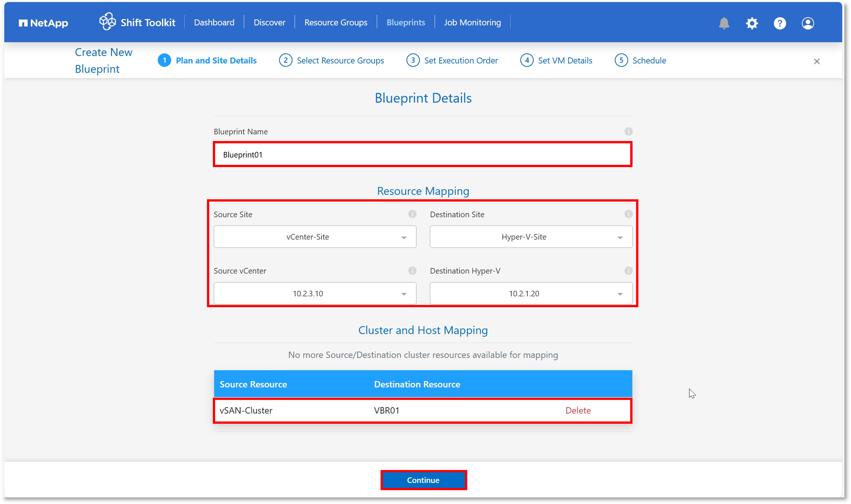Viewport: 851px width, 504px height.
Task: Delete the vSAN-Cluster to VBR01 mapping
Action: coord(578,410)
